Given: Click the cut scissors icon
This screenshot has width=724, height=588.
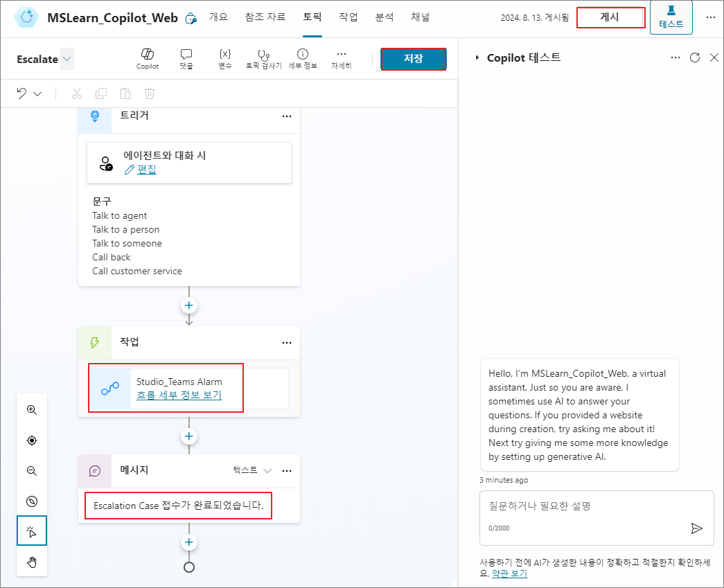Looking at the screenshot, I should point(77,93).
